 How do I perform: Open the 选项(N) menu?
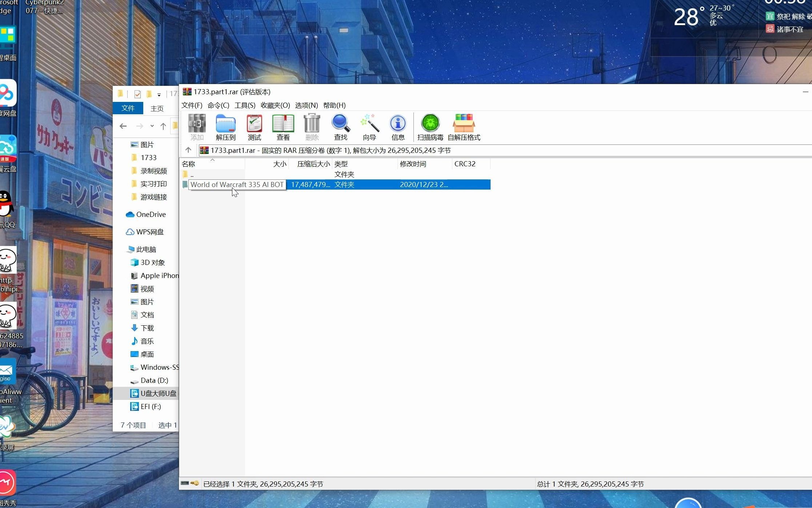click(x=306, y=105)
